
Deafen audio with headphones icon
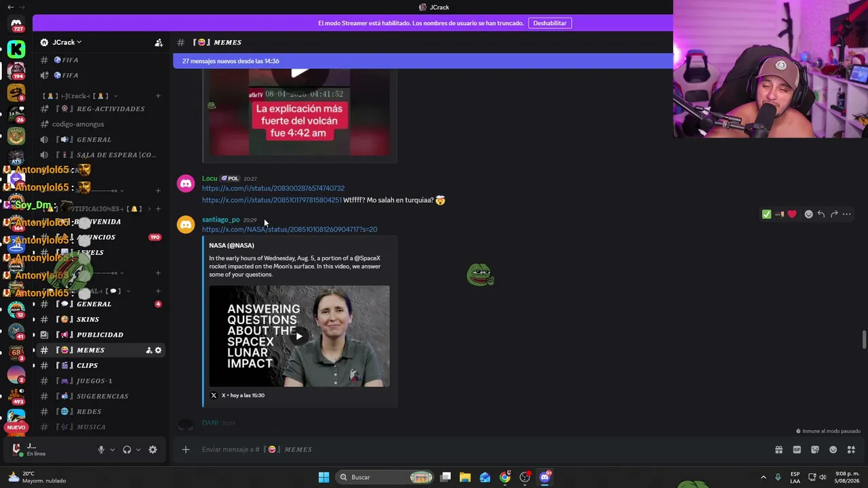(x=127, y=449)
